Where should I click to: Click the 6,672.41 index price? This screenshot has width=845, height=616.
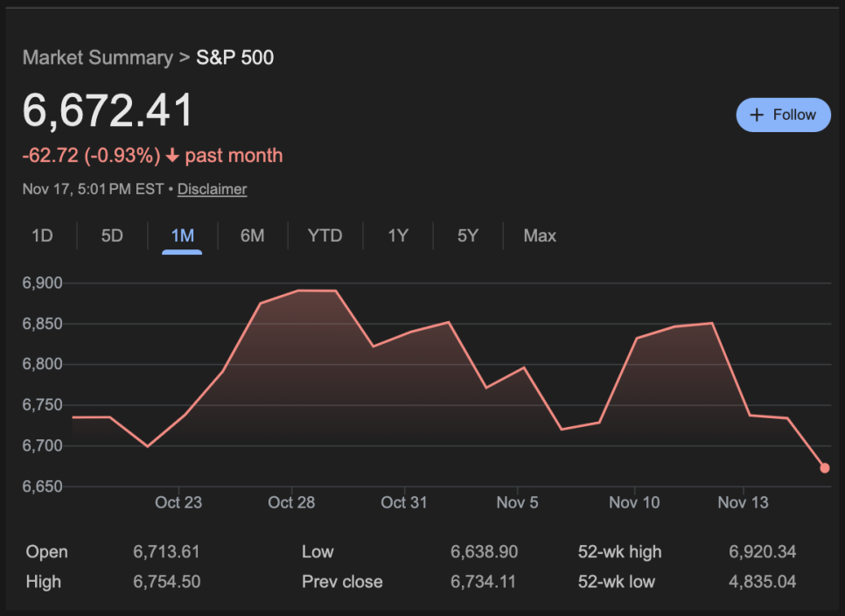point(108,111)
